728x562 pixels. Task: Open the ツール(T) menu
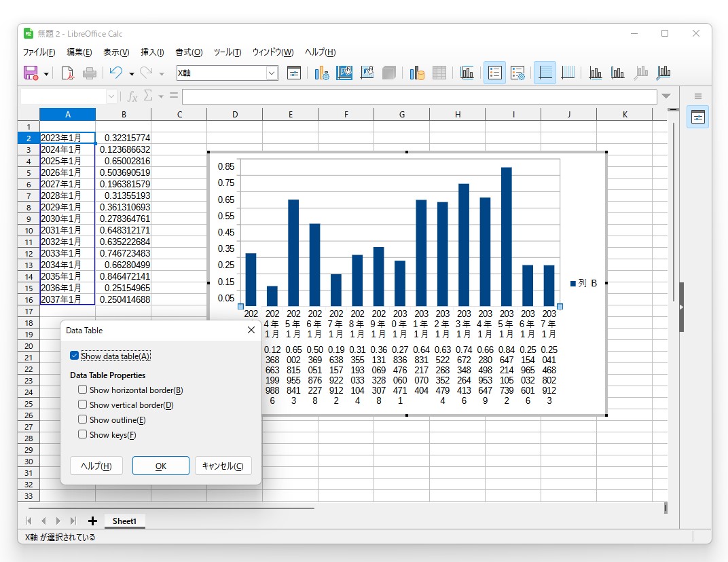click(227, 52)
